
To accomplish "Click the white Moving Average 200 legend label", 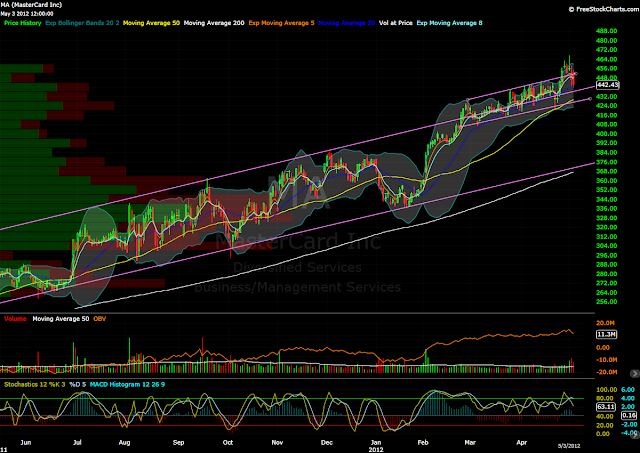I will 214,23.
